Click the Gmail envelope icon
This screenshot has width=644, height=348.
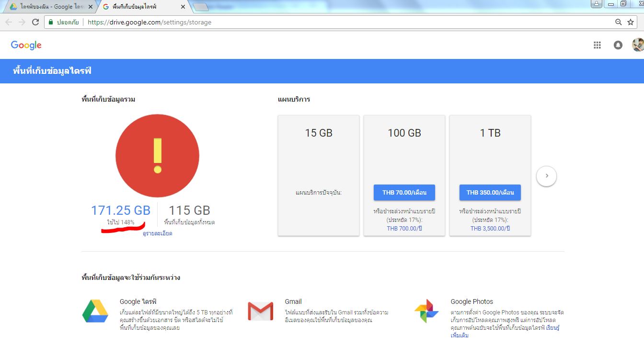click(261, 311)
